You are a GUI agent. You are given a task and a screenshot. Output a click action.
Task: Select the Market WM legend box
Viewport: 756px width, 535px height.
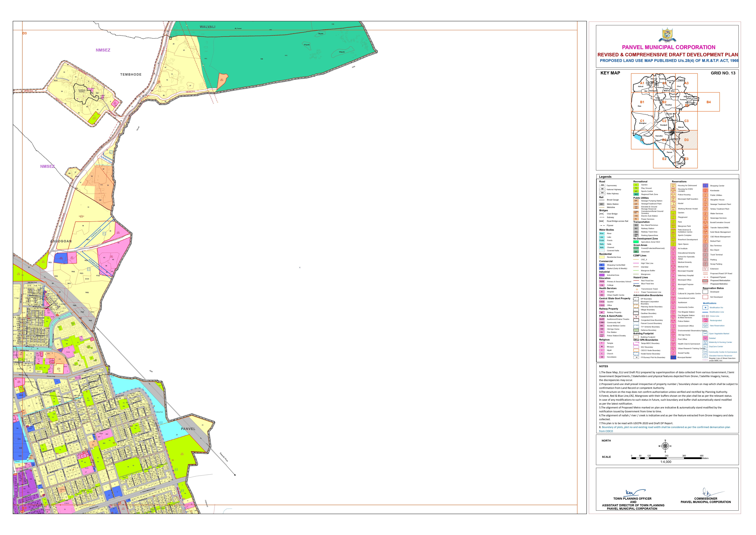pyautogui.click(x=602, y=269)
